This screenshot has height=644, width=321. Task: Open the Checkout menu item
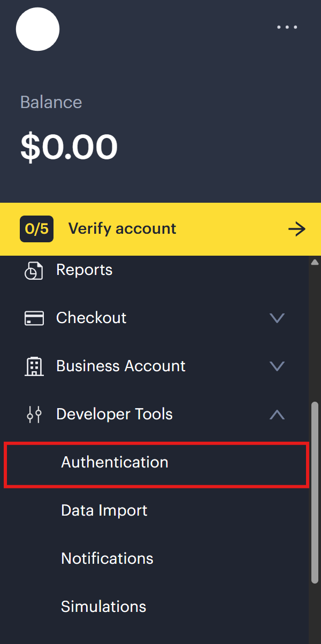[x=91, y=318]
